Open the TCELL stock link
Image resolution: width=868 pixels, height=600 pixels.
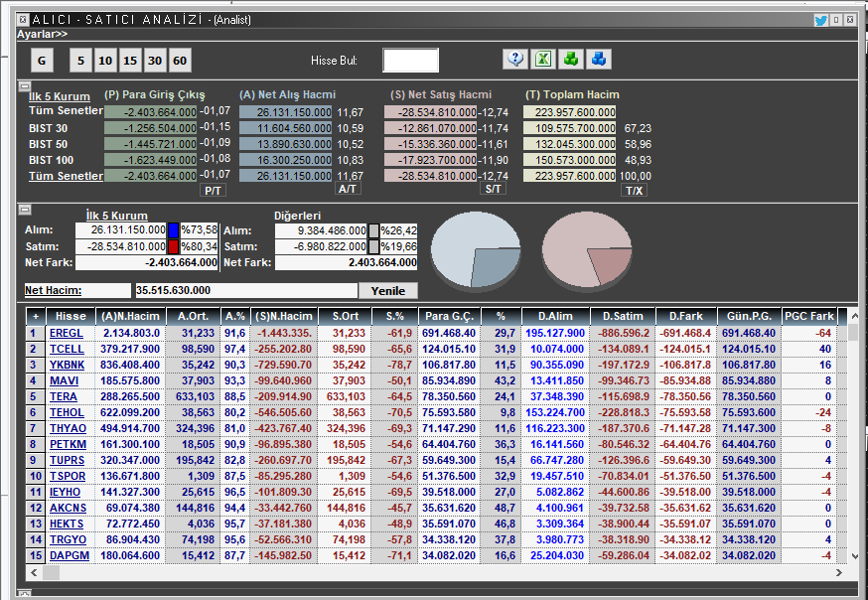tap(67, 350)
